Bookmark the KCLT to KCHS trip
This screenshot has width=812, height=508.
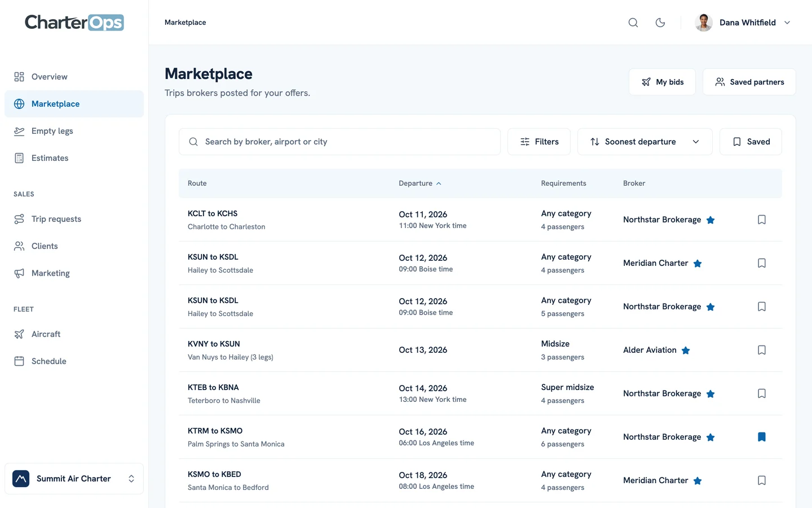tap(762, 220)
